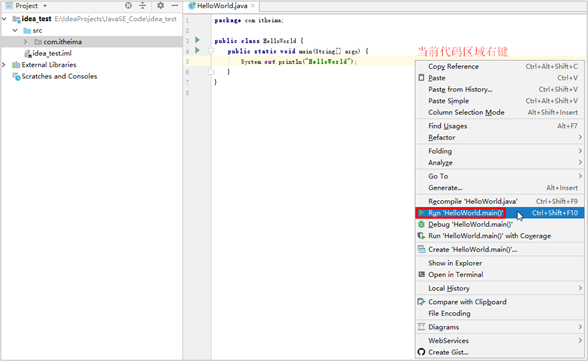Screen dimensions: 588x361
Task: Expand External Libraries in project tree
Action: pyautogui.click(x=4, y=65)
